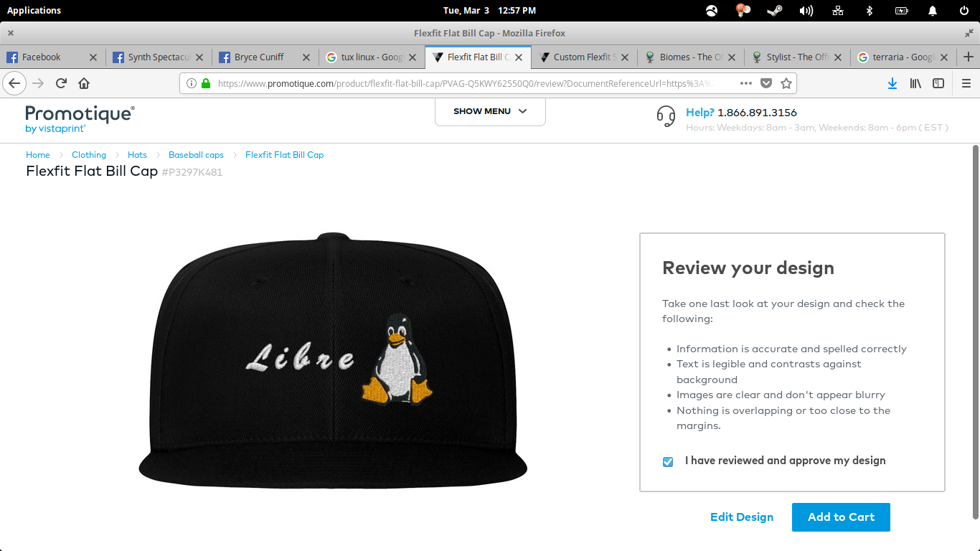Click the back navigation arrow
Viewport: 980px width, 551px height.
pyautogui.click(x=14, y=83)
